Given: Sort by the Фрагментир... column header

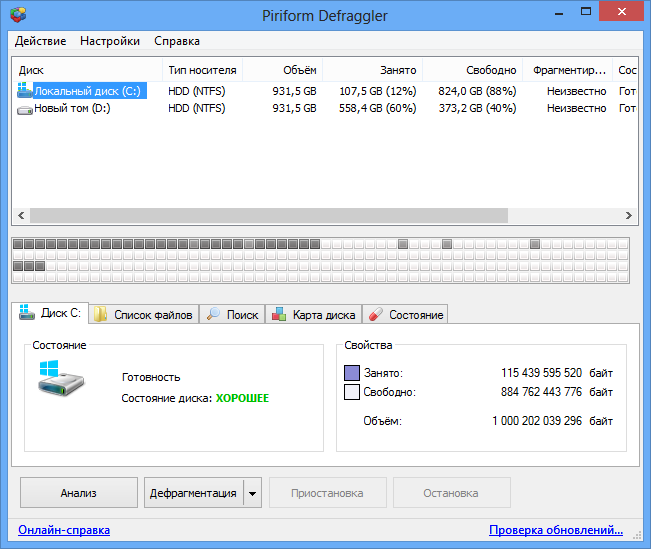Looking at the screenshot, I should (568, 70).
